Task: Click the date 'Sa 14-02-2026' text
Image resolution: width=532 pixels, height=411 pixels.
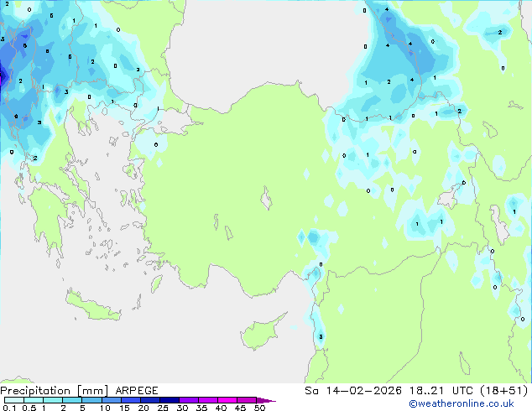Action: pos(353,391)
